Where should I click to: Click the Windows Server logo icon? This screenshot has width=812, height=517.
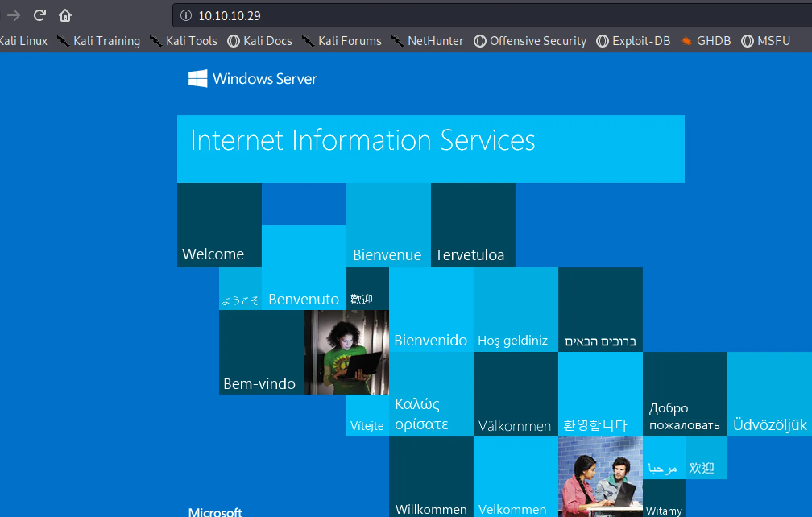click(x=198, y=79)
